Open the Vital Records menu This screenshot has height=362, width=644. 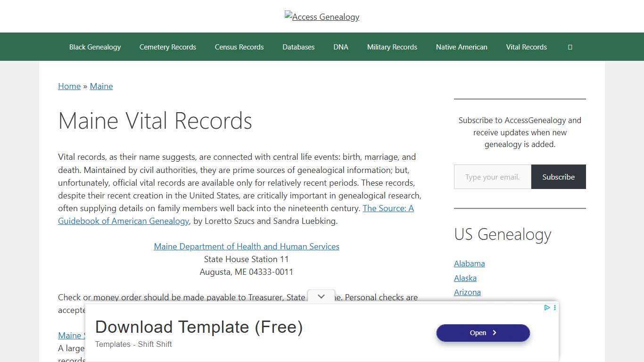[x=526, y=47]
